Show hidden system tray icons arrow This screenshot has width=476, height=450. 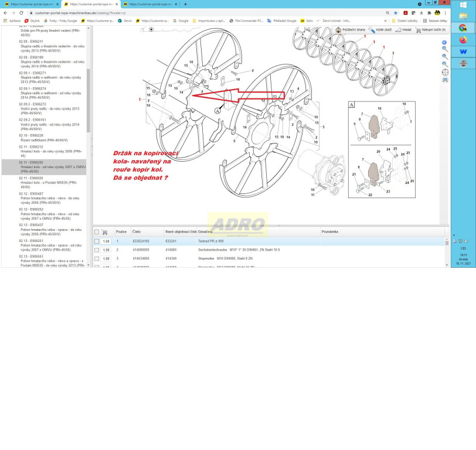[454, 235]
